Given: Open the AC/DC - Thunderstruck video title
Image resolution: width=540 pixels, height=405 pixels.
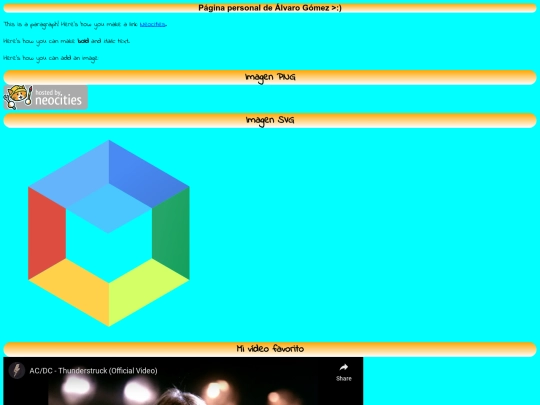Looking at the screenshot, I should point(93,371).
